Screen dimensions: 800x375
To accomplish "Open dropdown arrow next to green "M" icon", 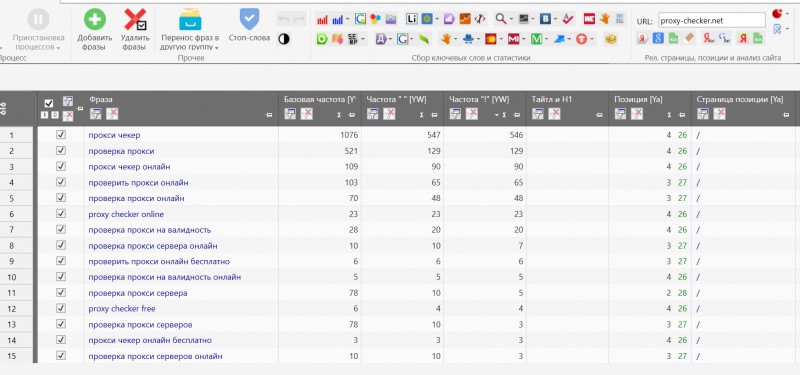I will coord(546,39).
